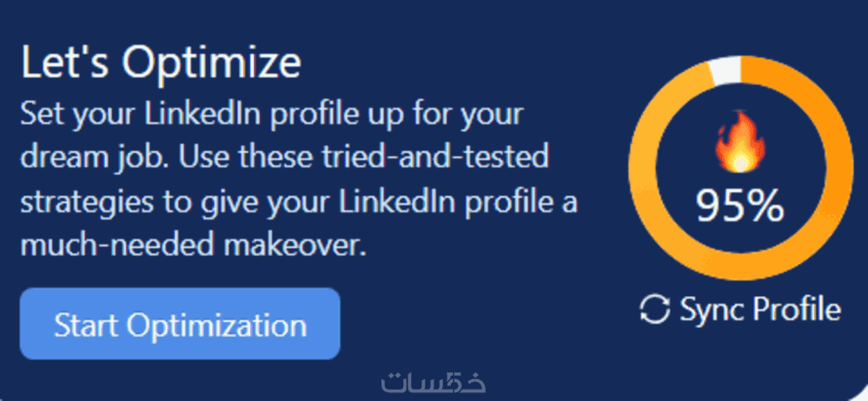This screenshot has width=868, height=401.
Task: Click the white unfilled segment of the progress ring
Action: click(724, 72)
